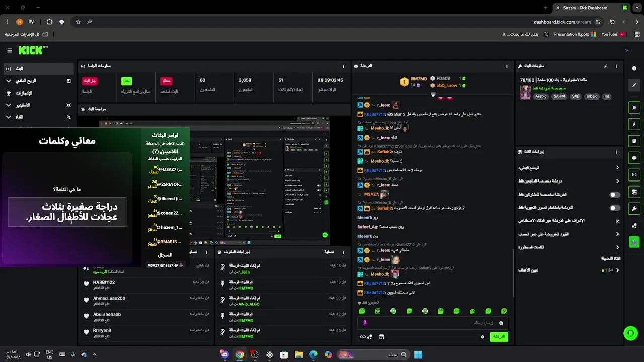Expand followers-only chat chevron
The width and height of the screenshot is (644, 362).
tap(617, 181)
